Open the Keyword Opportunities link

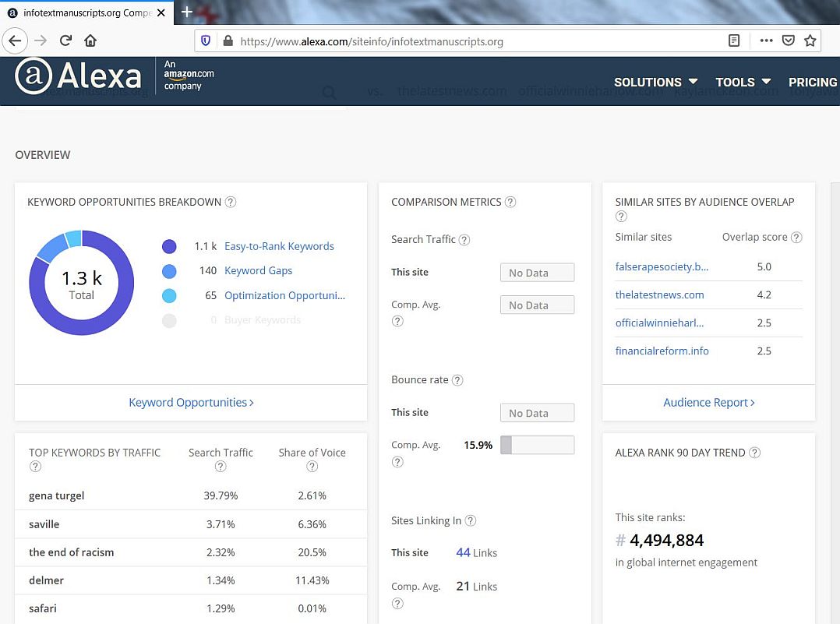(x=191, y=403)
